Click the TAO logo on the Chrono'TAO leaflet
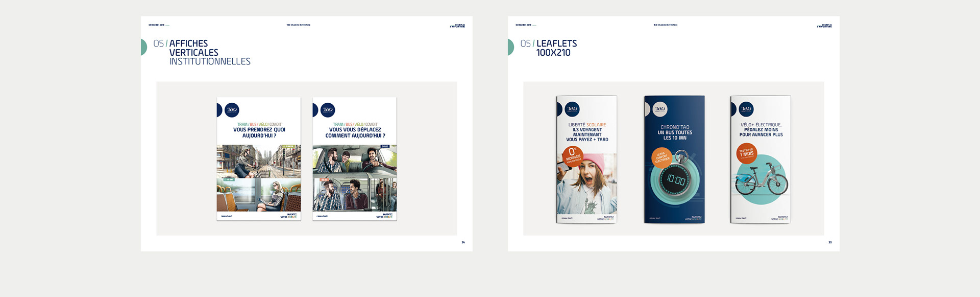 click(x=660, y=109)
